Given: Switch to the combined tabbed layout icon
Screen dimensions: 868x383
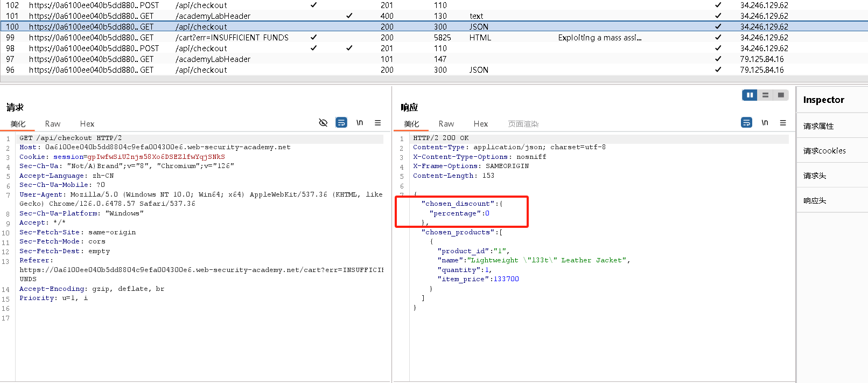Looking at the screenshot, I should coord(781,95).
